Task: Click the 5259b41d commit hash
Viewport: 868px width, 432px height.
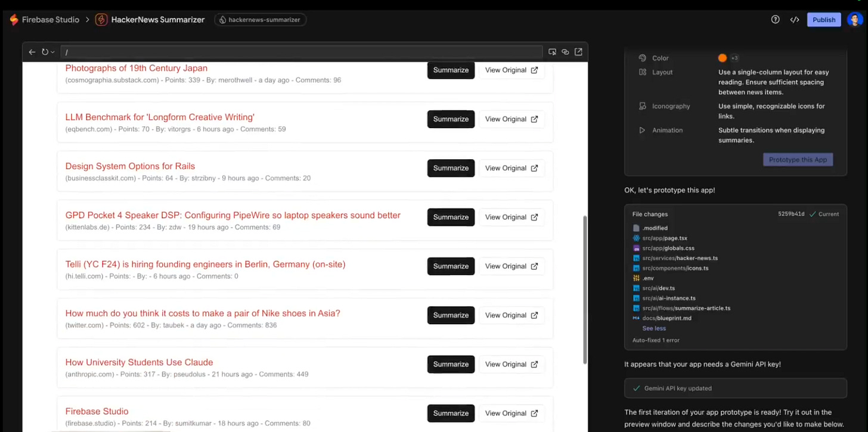Action: tap(791, 214)
